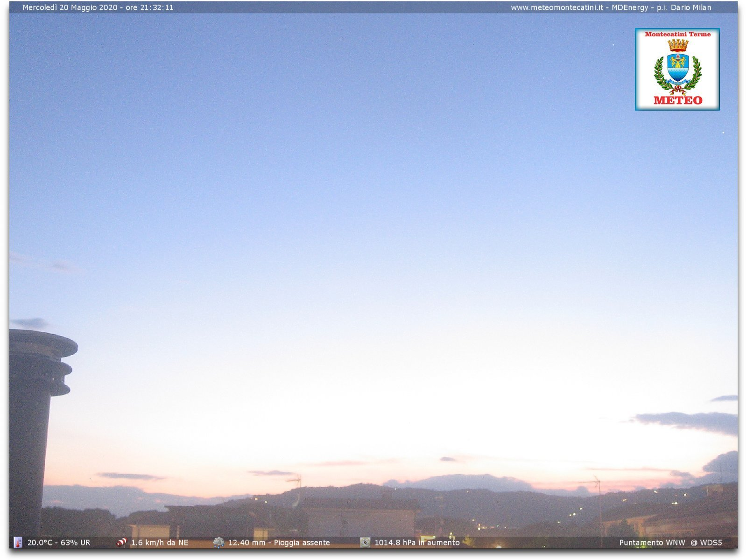Click the ore 21:32:11 time text
This screenshot has width=747, height=560.
point(149,7)
